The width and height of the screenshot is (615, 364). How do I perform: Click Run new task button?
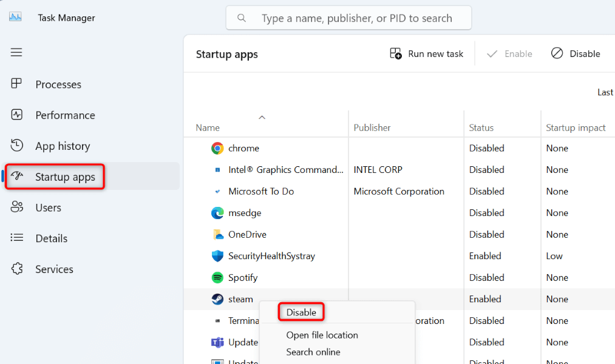coord(427,54)
